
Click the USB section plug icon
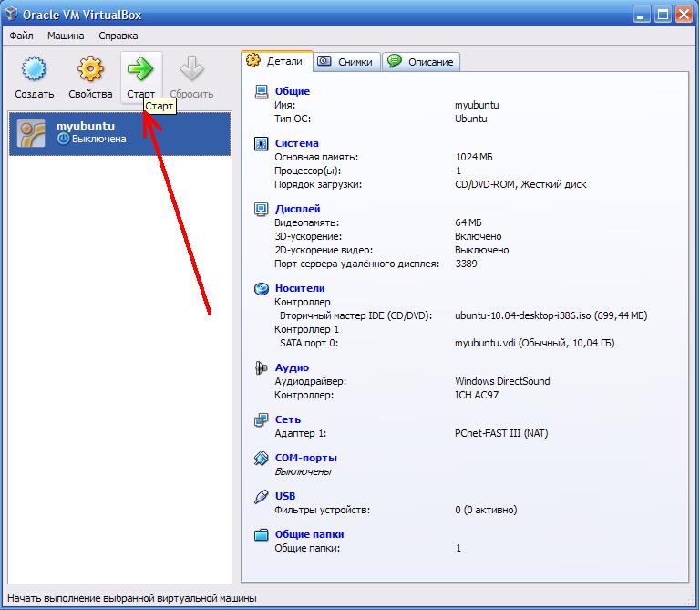(262, 497)
